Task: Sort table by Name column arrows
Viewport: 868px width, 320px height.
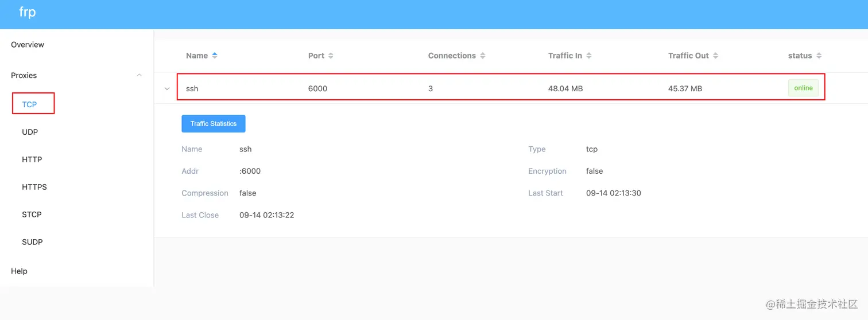Action: [215, 56]
